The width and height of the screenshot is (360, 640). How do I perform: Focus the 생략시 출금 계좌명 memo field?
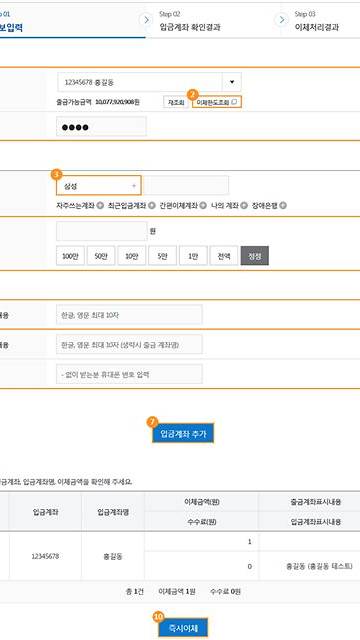(x=129, y=344)
